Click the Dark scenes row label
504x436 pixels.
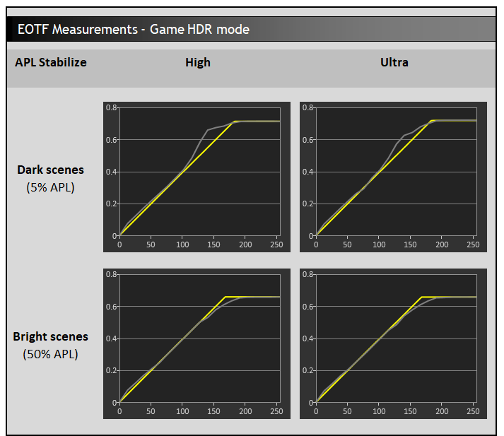tap(50, 170)
